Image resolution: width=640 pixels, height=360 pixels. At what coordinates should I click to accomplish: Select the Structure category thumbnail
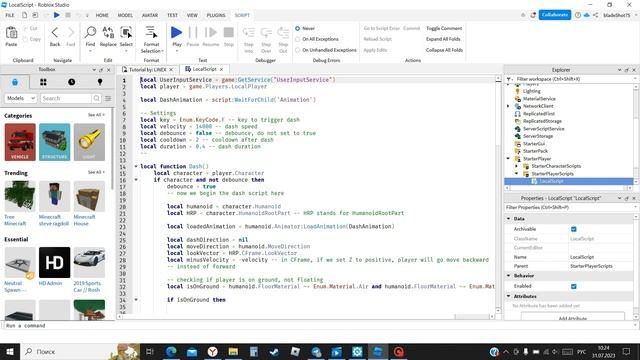tap(55, 142)
